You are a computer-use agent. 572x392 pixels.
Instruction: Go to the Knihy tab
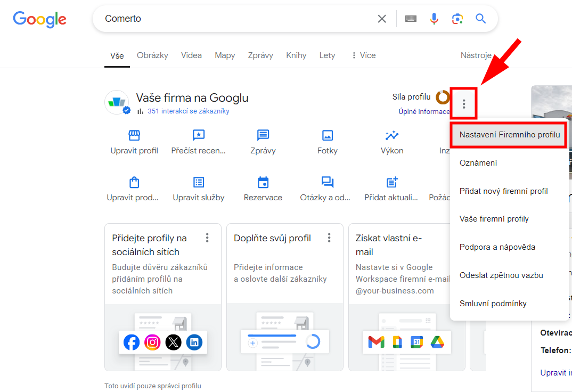pos(296,55)
